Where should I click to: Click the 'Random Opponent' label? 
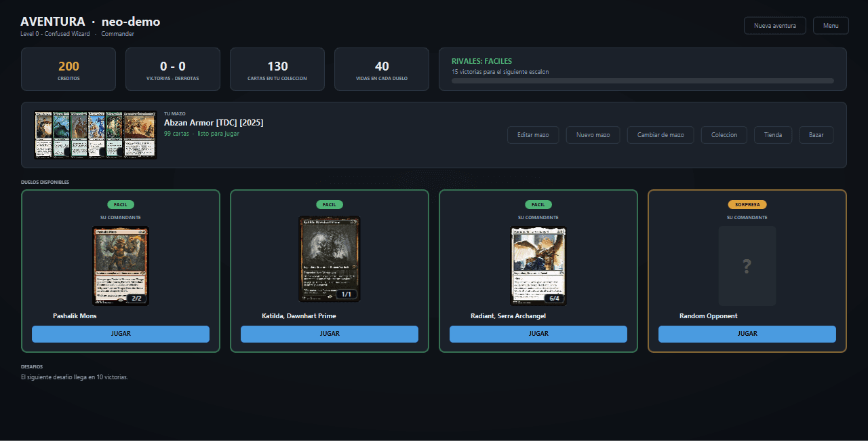point(709,316)
